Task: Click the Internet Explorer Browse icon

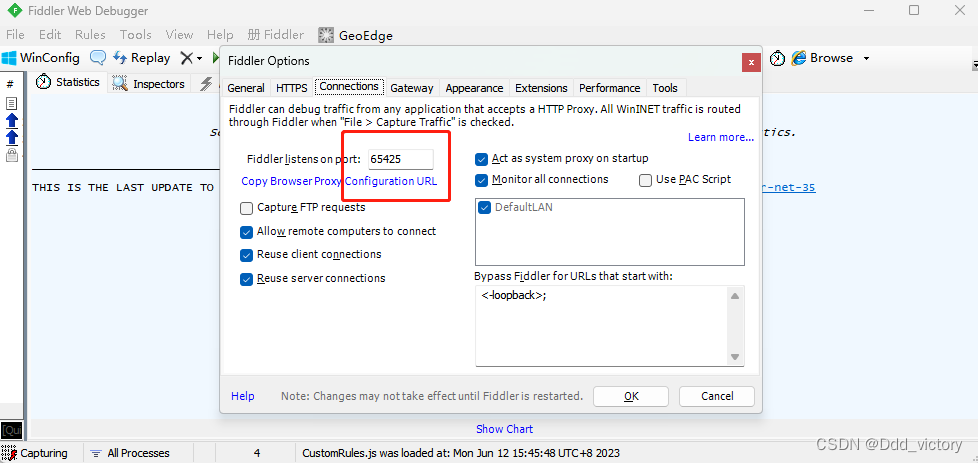Action: pos(798,58)
